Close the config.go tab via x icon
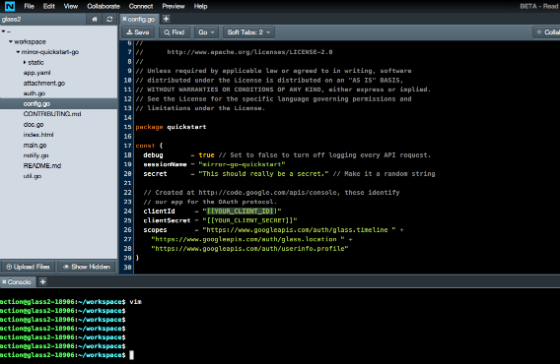The height and width of the screenshot is (364, 560). [x=124, y=19]
